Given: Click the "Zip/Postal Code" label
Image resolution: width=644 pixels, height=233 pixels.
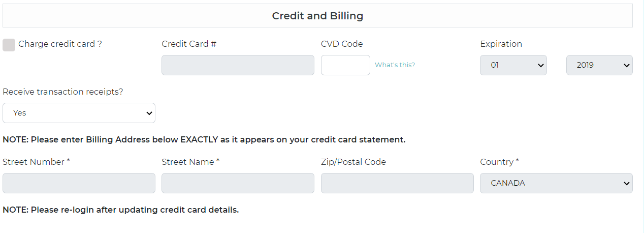Looking at the screenshot, I should pyautogui.click(x=353, y=162).
